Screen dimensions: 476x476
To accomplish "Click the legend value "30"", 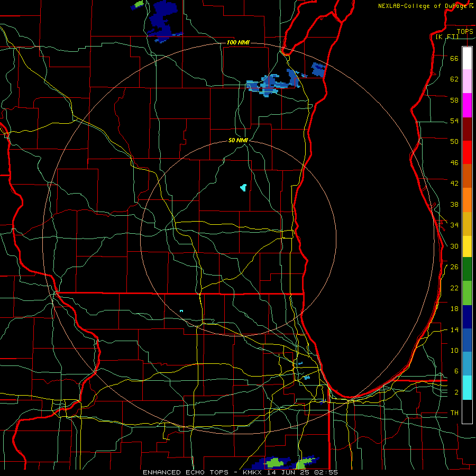I will pos(454,246).
